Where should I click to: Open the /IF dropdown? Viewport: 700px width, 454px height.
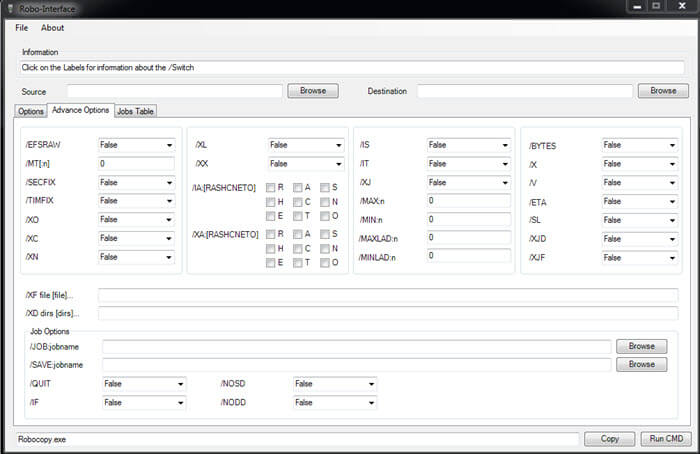[144, 402]
